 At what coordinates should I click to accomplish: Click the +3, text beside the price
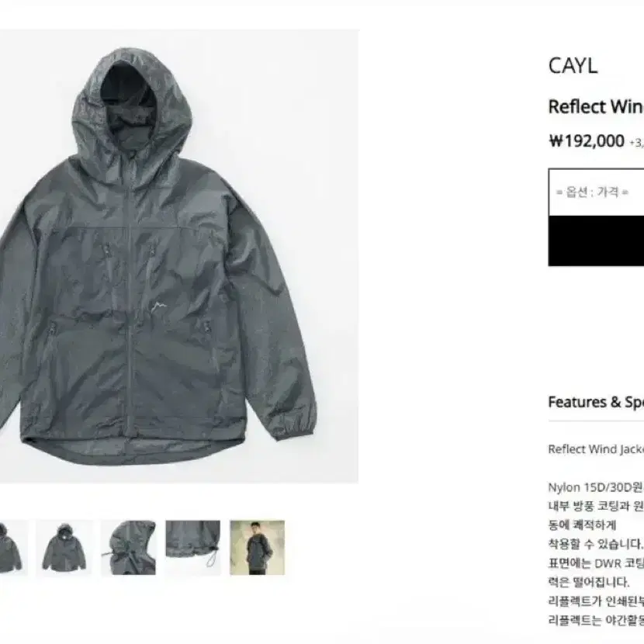[636, 143]
